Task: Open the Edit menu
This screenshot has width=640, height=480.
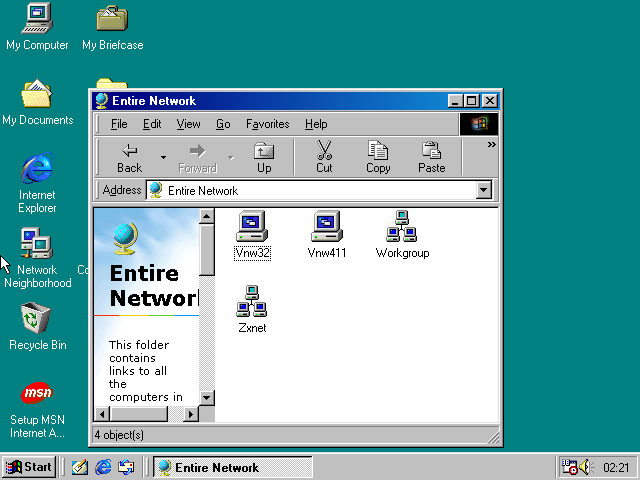Action: coord(152,124)
